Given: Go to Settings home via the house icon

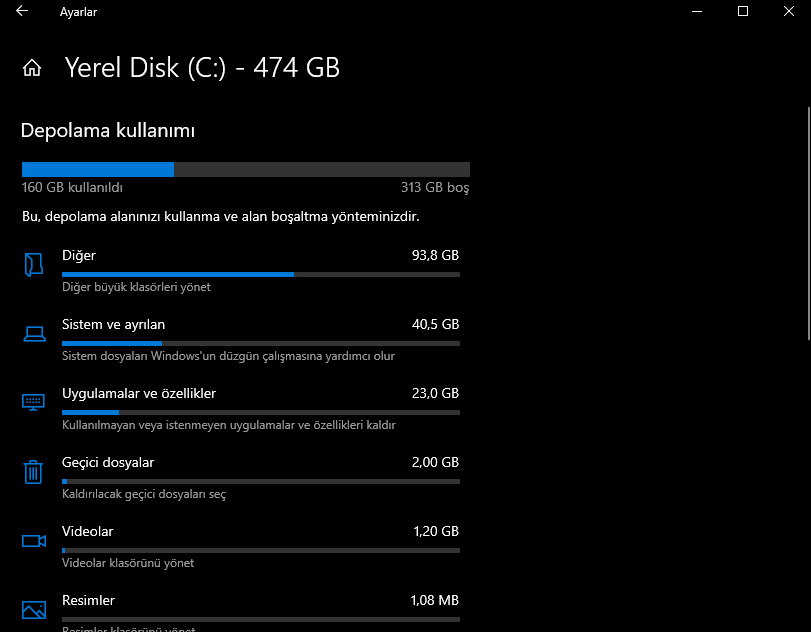Looking at the screenshot, I should (32, 68).
